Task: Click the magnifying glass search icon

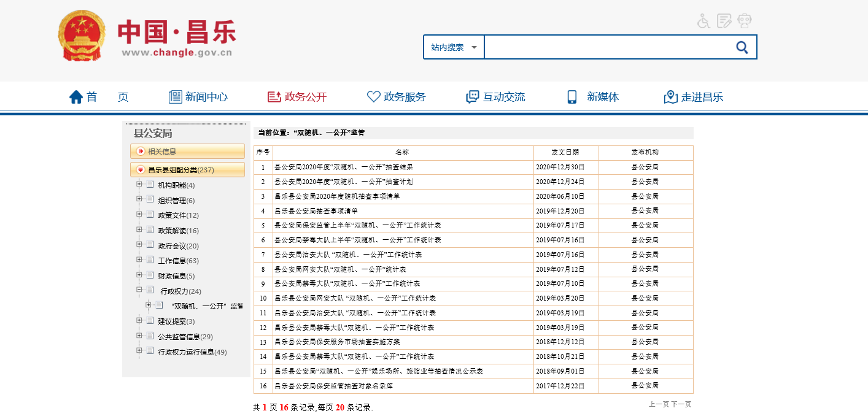Action: point(742,47)
